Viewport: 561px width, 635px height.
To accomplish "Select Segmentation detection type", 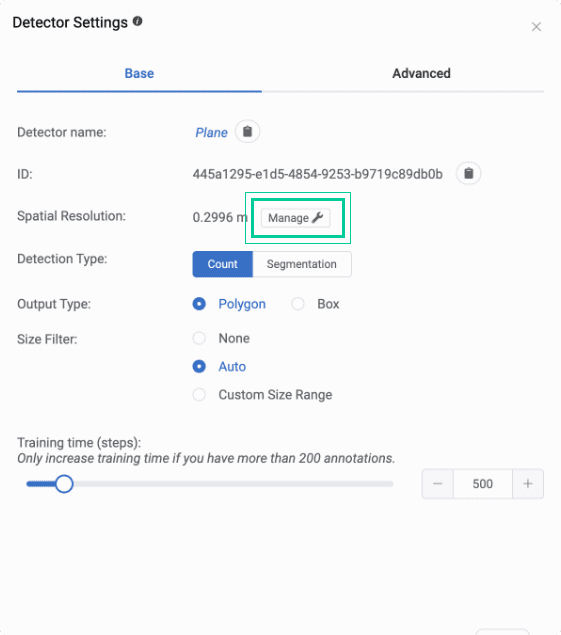I will click(302, 264).
